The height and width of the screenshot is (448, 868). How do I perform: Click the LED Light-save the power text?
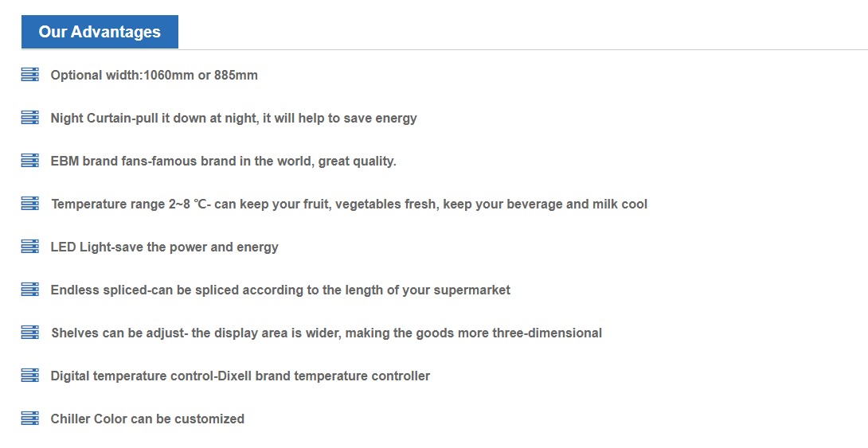(x=164, y=247)
